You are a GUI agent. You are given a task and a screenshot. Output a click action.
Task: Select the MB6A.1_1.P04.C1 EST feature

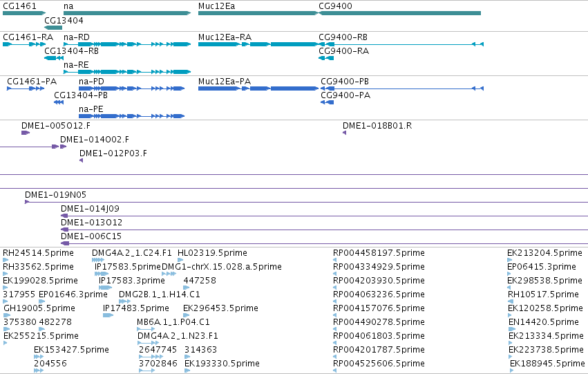pyautogui.click(x=146, y=329)
